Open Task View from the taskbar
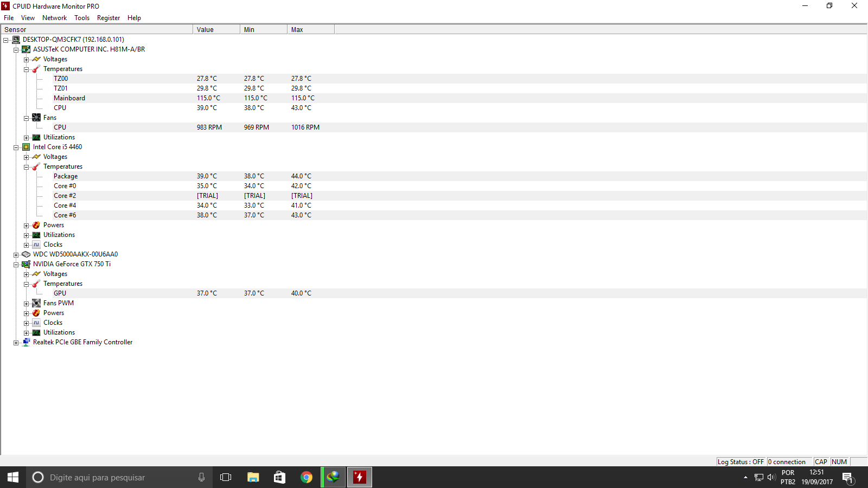The height and width of the screenshot is (488, 868). 226,477
